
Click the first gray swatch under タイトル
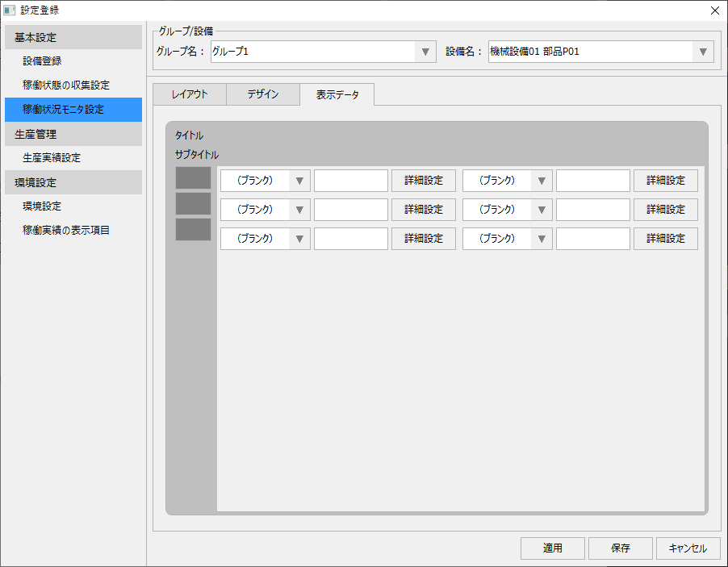pos(193,180)
